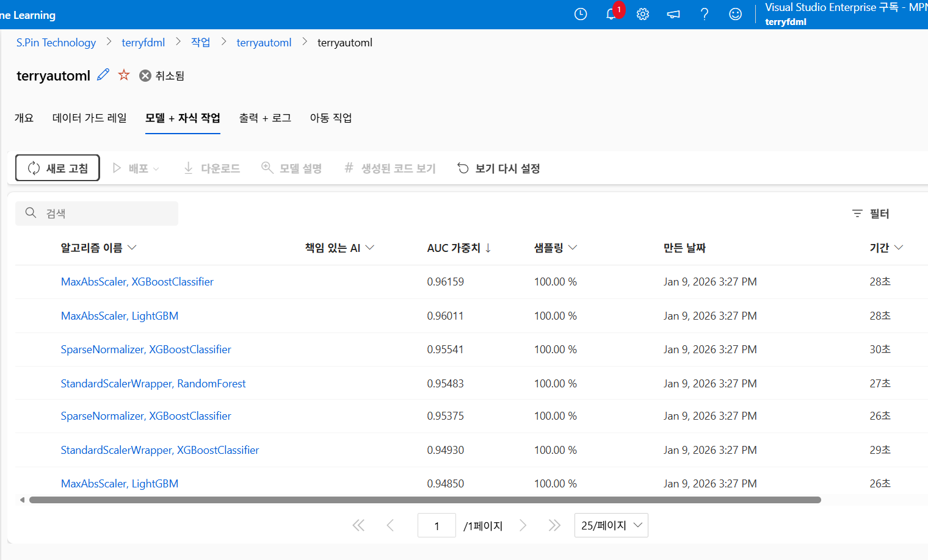Image resolution: width=928 pixels, height=560 pixels.
Task: Click the 새로 고침 refresh button
Action: pyautogui.click(x=57, y=168)
